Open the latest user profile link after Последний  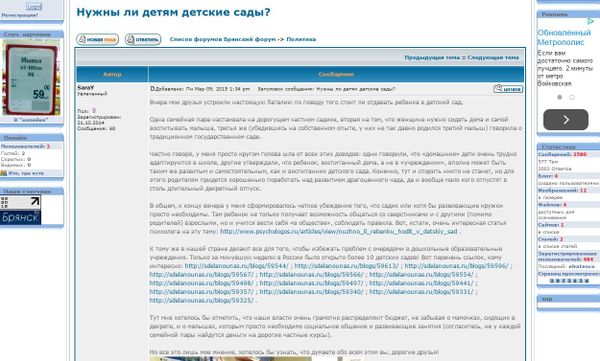tap(581, 266)
